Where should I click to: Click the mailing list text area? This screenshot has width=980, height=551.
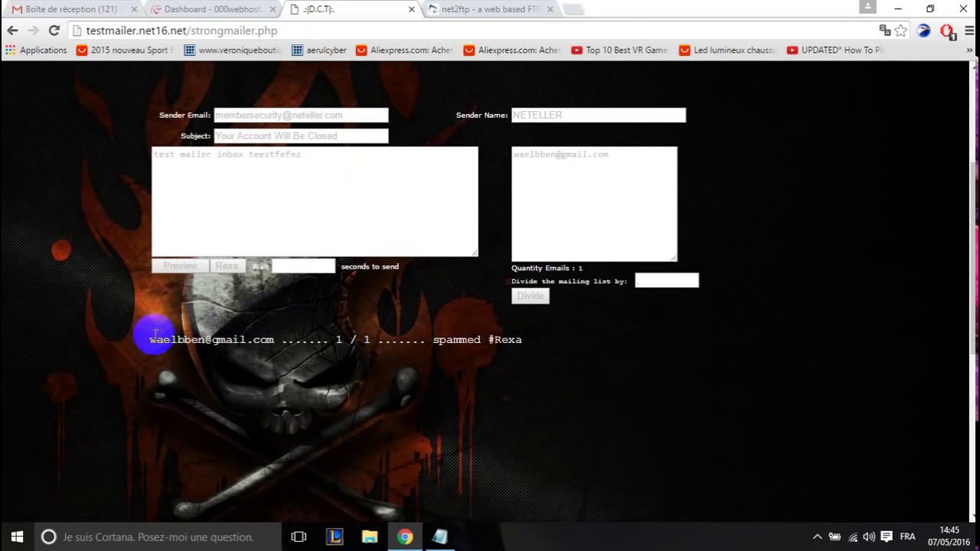(594, 204)
